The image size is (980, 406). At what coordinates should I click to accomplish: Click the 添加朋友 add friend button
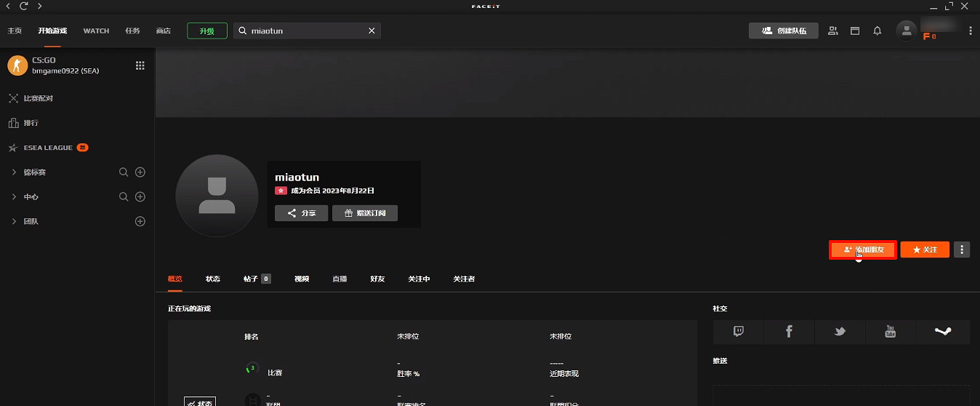863,250
